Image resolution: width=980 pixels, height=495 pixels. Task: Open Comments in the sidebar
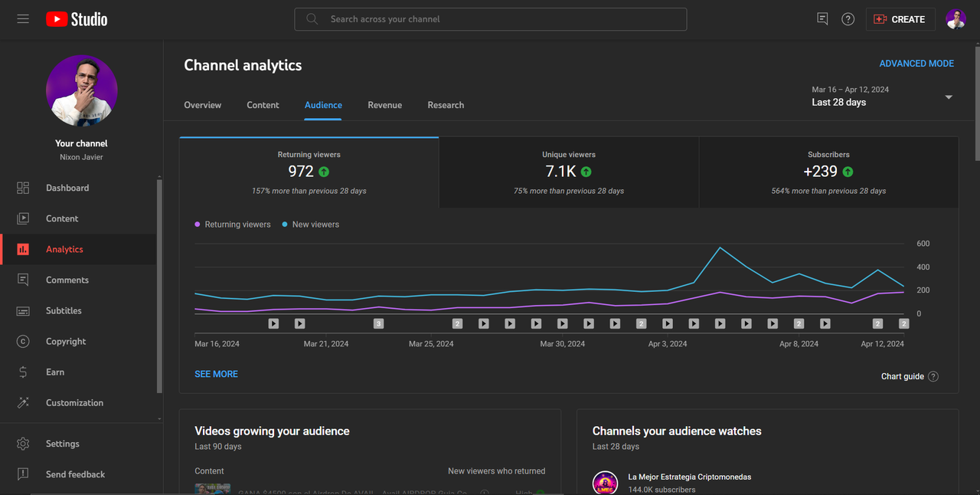[78, 280]
